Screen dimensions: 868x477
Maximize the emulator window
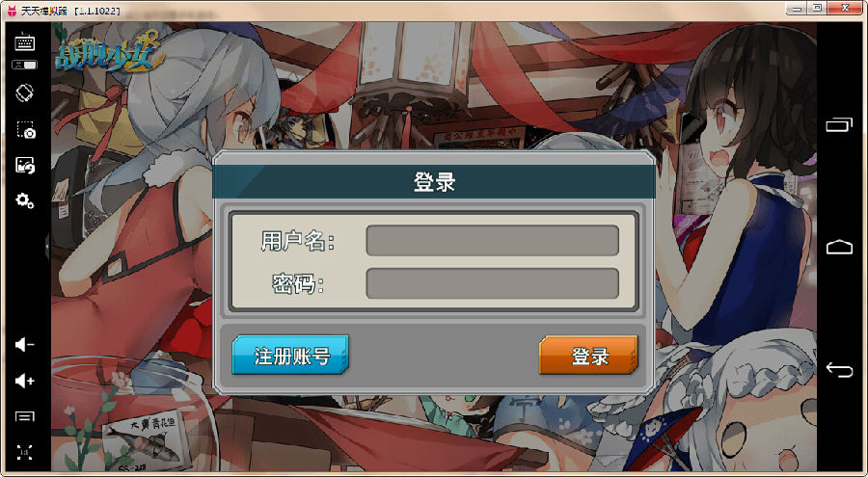817,9
